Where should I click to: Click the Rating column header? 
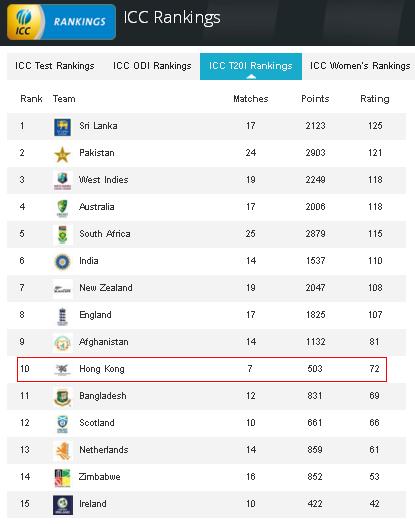pos(375,99)
